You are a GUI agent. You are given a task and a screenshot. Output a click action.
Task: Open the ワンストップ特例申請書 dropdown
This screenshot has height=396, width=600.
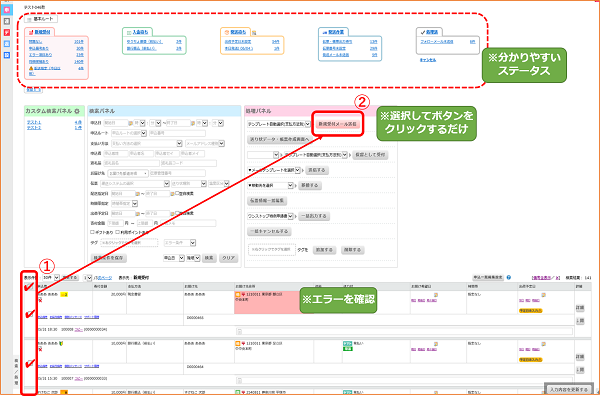pos(270,216)
